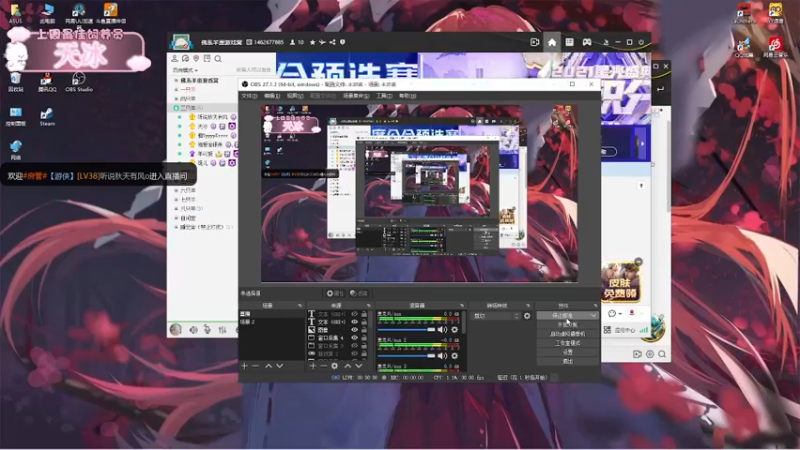Add a new source with plus icon
This screenshot has width=800, height=450.
coord(313,366)
